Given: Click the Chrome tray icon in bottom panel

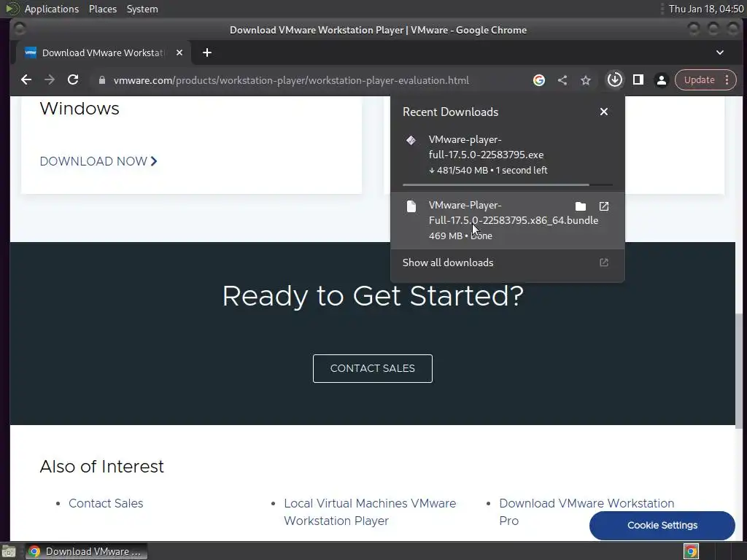Looking at the screenshot, I should 691,551.
